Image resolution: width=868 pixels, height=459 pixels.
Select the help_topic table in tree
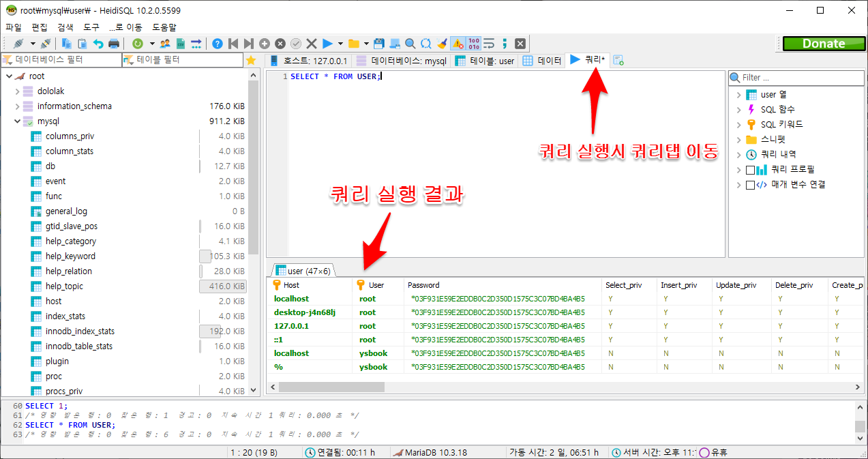pyautogui.click(x=64, y=286)
